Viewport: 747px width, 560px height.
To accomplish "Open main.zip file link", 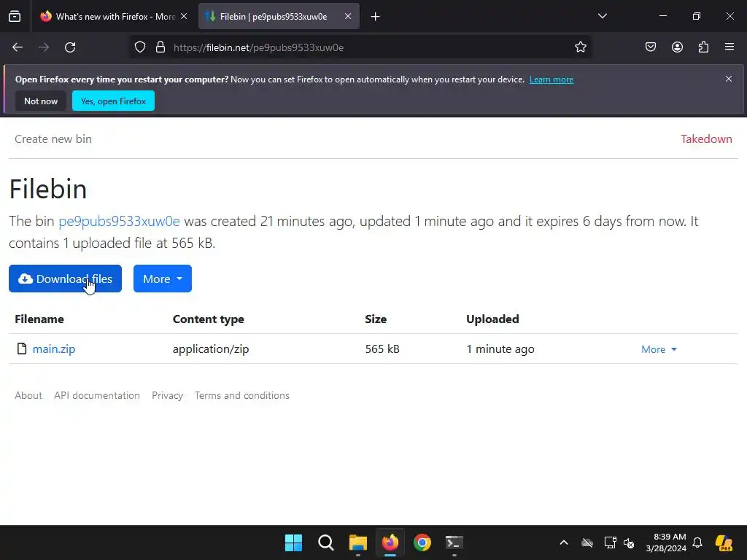I will coord(54,349).
